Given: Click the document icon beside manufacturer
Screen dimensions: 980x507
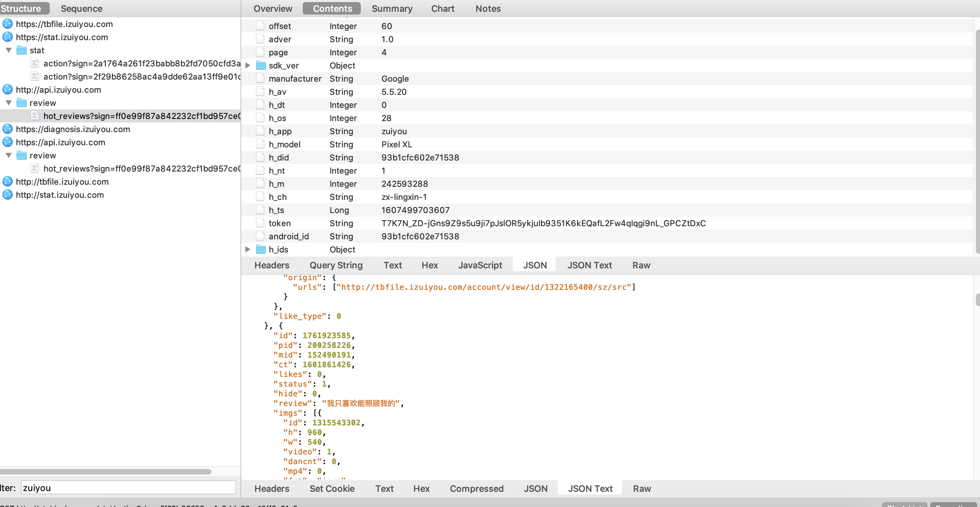Looking at the screenshot, I should [x=260, y=79].
